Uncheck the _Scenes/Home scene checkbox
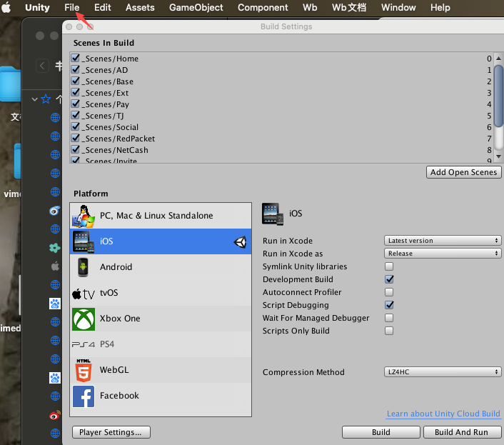Viewport: 504px width, 445px height. pyautogui.click(x=76, y=58)
